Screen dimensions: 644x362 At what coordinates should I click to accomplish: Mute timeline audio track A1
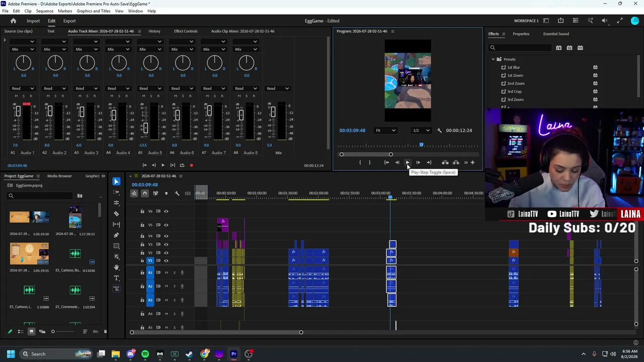(x=166, y=273)
